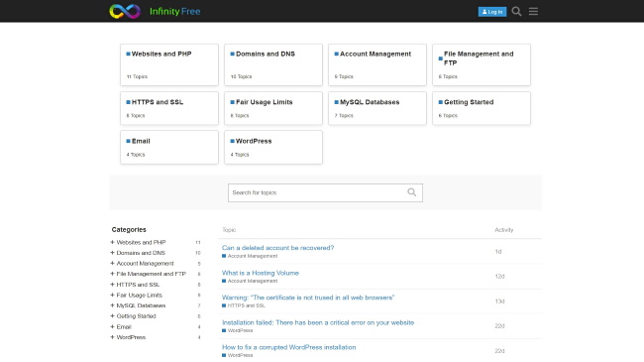
Task: Expand Websites and PHP in sidebar
Action: 112,242
